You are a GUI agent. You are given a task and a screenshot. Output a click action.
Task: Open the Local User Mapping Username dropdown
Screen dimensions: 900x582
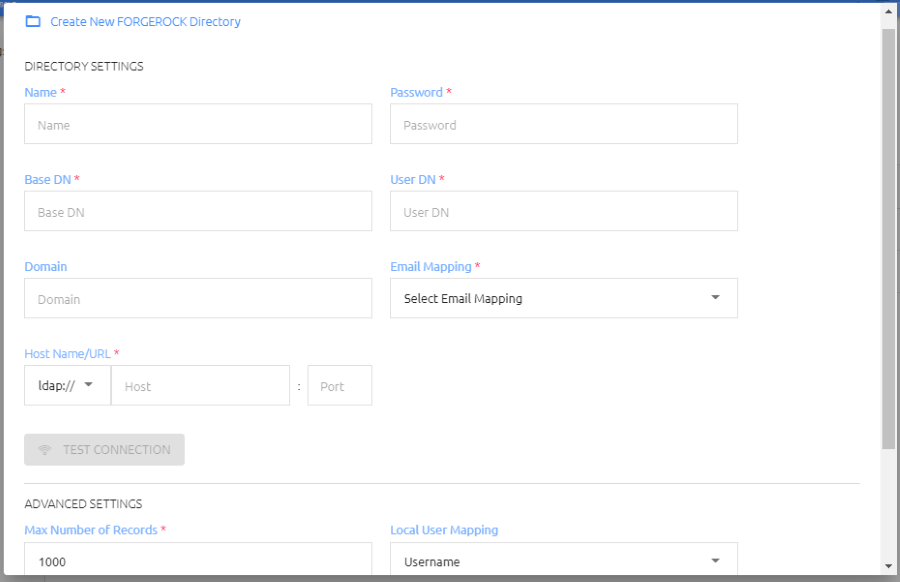point(564,559)
